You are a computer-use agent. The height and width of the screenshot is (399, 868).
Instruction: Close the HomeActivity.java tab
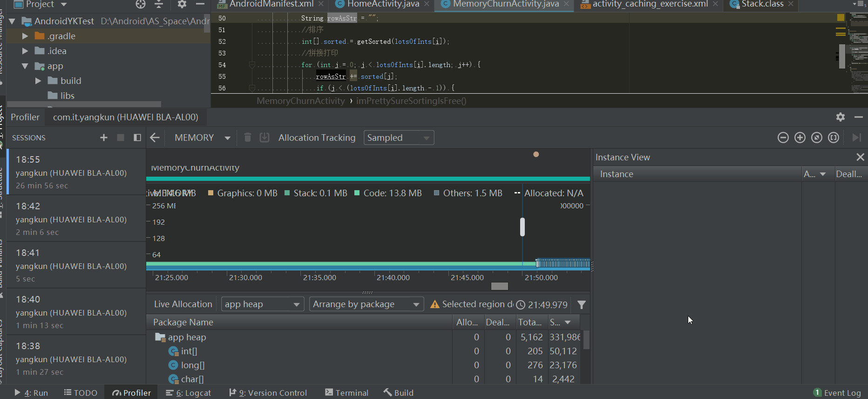point(427,4)
